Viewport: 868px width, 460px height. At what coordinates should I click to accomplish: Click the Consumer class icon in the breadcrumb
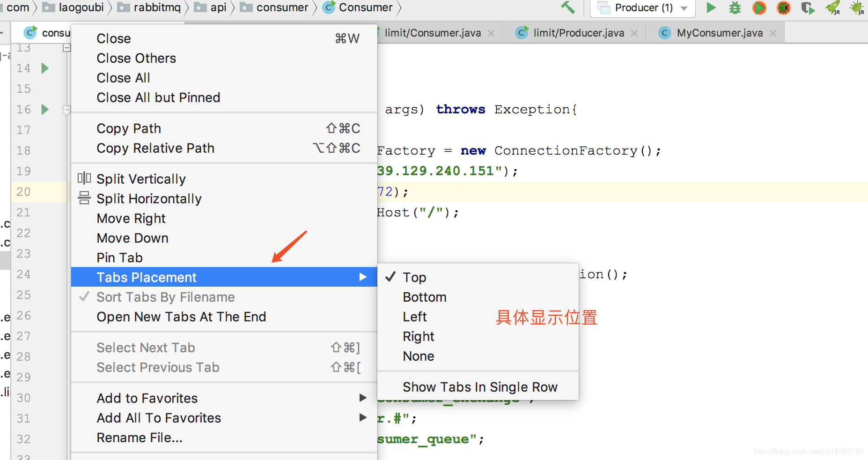pos(329,7)
